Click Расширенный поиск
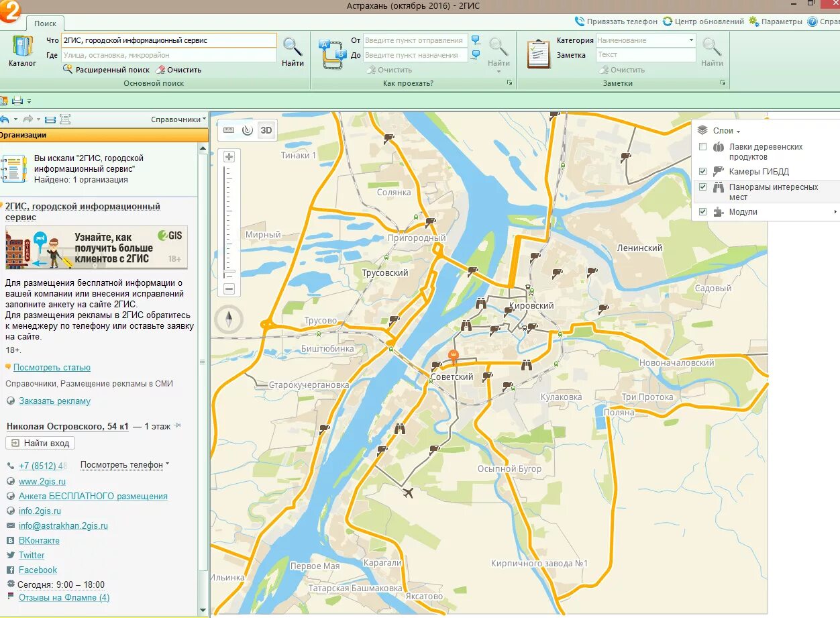This screenshot has height=618, width=840. point(106,70)
